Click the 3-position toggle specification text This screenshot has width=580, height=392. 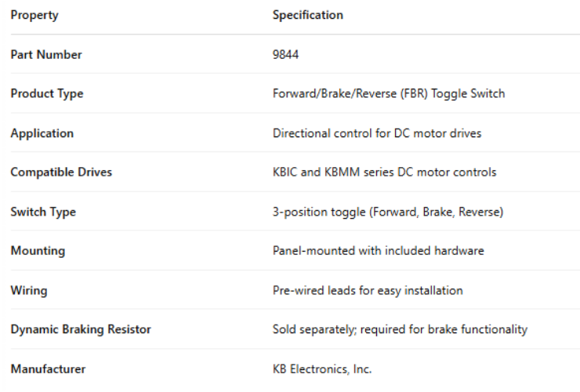[x=387, y=212]
